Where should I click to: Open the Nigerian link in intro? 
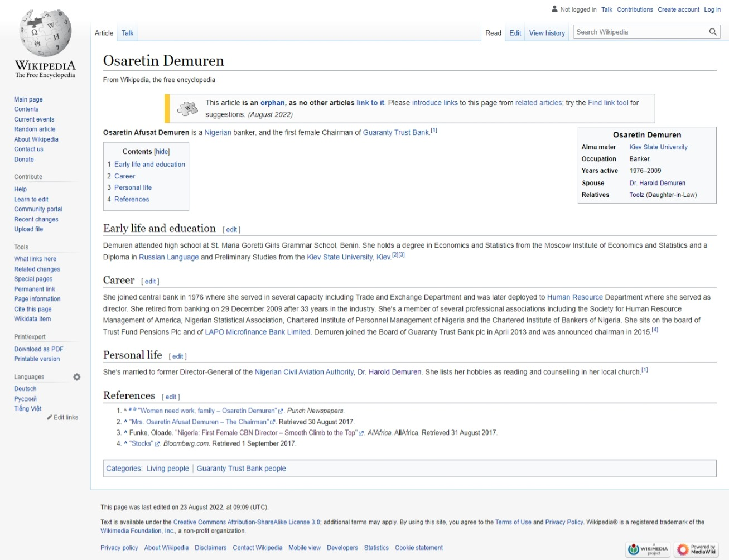[x=218, y=133]
